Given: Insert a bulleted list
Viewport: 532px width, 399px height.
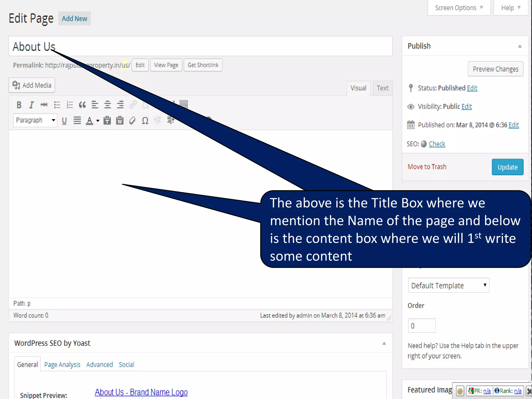Looking at the screenshot, I should 57,105.
